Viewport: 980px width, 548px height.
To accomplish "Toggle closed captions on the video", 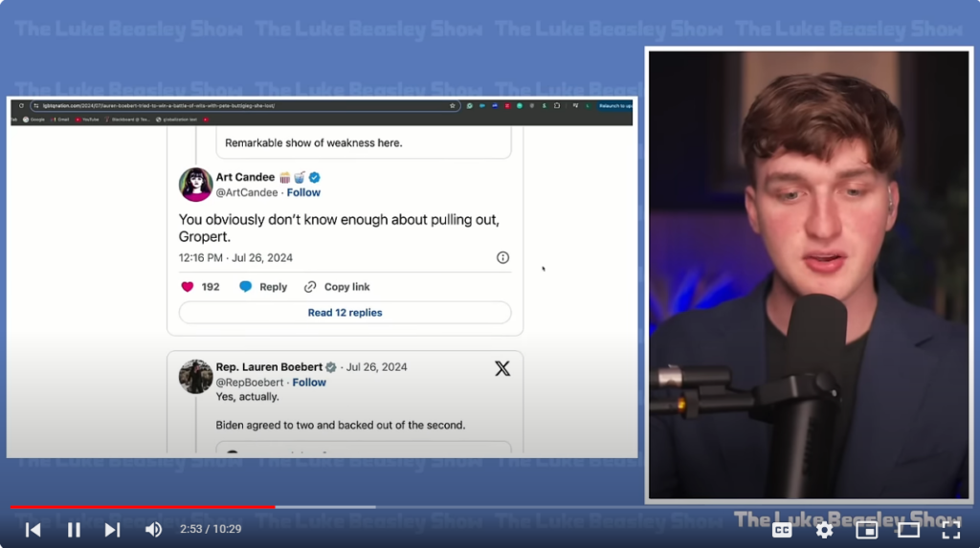I will point(782,530).
